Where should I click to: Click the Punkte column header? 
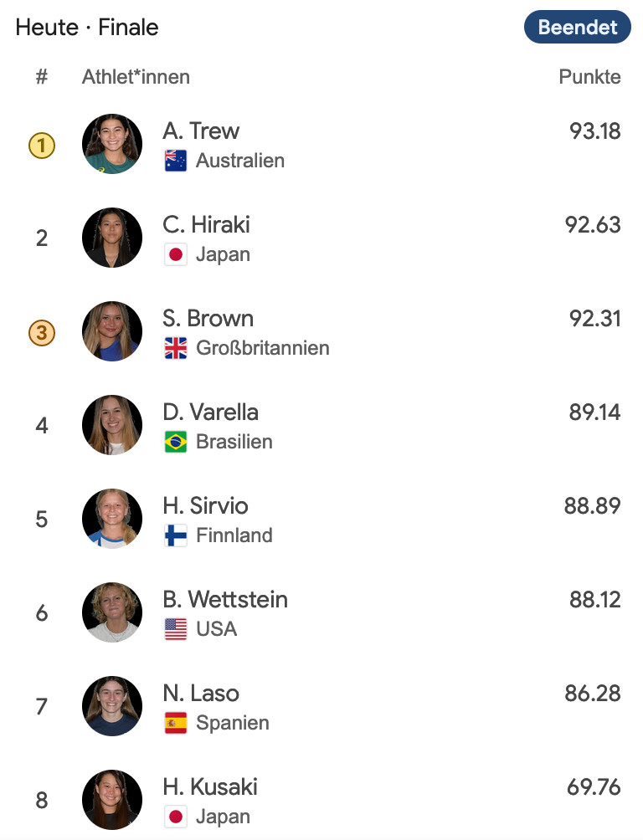point(589,77)
